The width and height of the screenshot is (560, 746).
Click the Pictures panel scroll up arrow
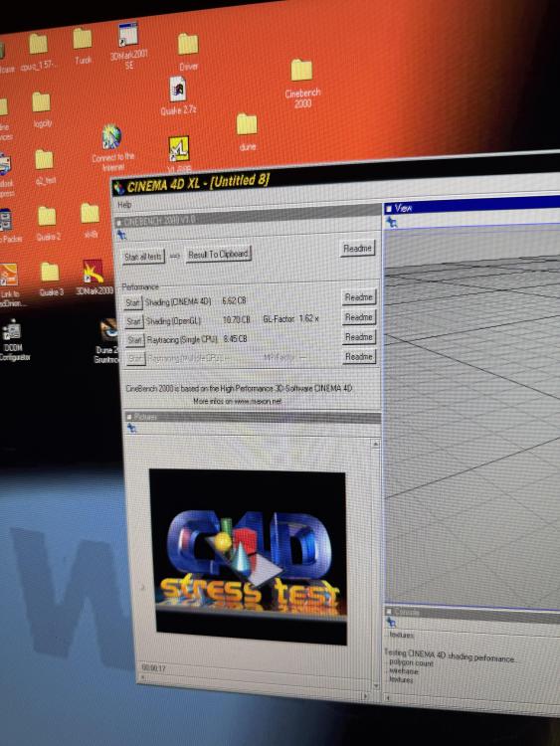(375, 444)
